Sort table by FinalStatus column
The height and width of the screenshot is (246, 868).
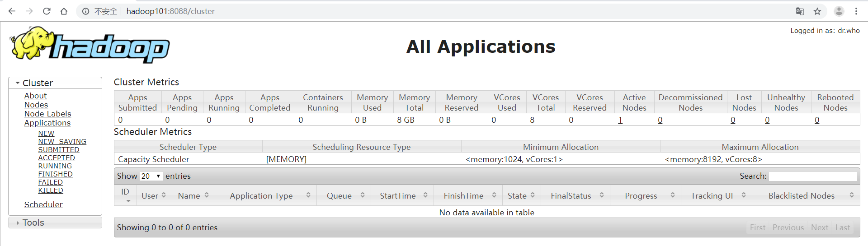(x=575, y=195)
